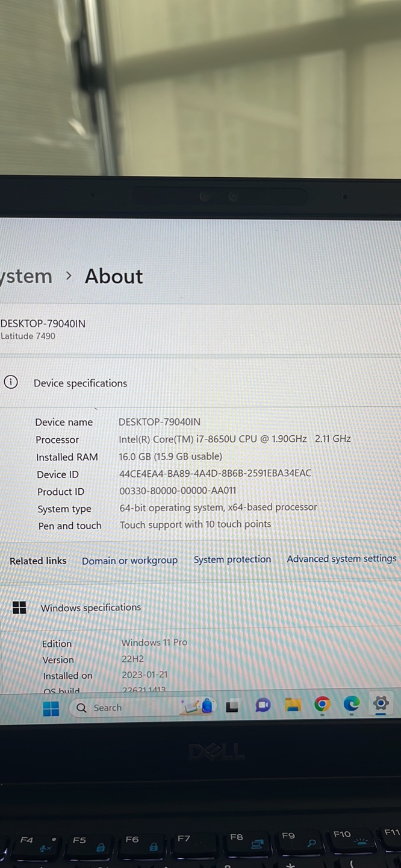Select the 64-bit operating system text
The width and height of the screenshot is (401, 868).
[218, 508]
